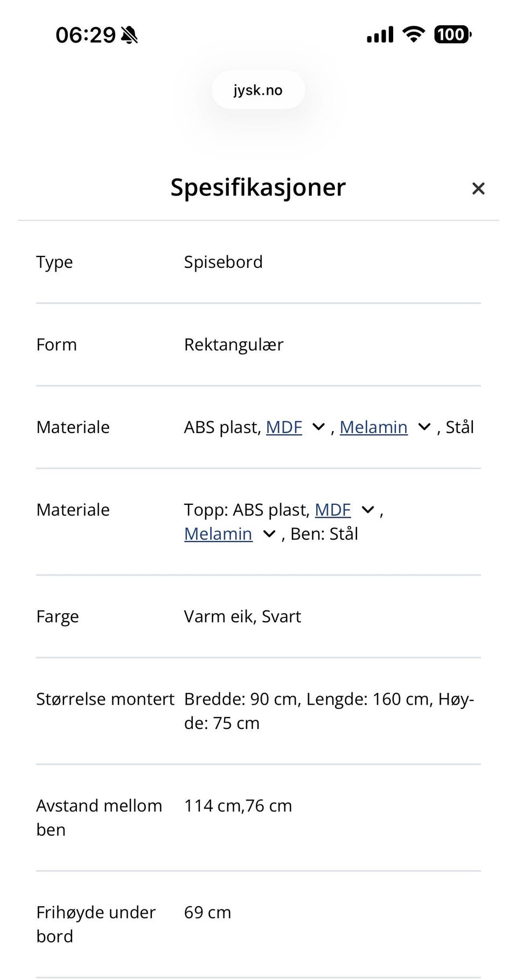This screenshot has height=980, width=517.
Task: Tap the jysk.no address pill
Action: pos(258,90)
